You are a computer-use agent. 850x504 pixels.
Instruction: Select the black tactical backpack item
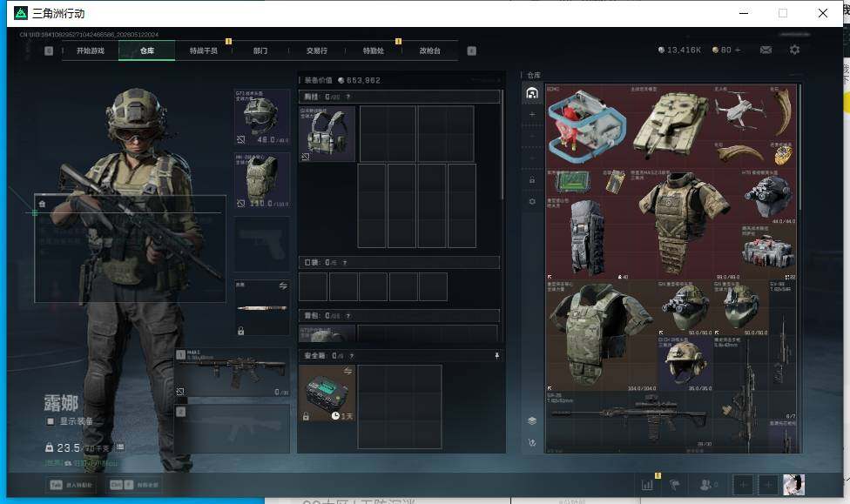(588, 238)
